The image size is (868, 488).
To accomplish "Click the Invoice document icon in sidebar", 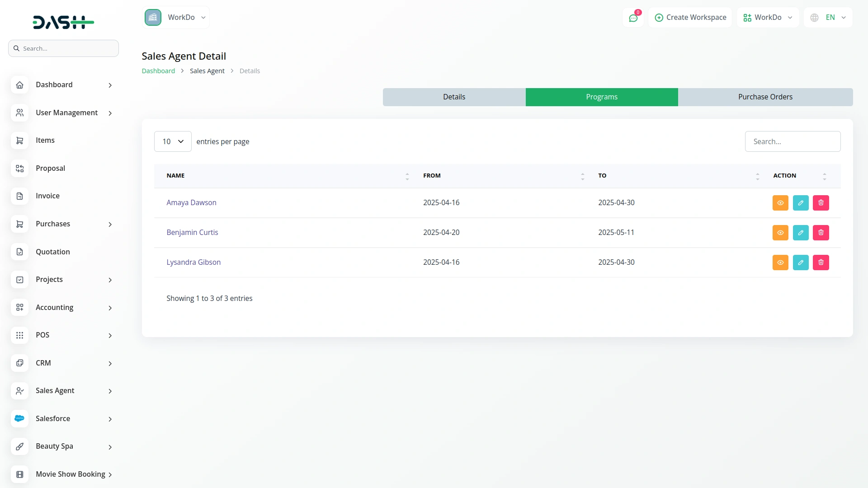I will (x=19, y=196).
